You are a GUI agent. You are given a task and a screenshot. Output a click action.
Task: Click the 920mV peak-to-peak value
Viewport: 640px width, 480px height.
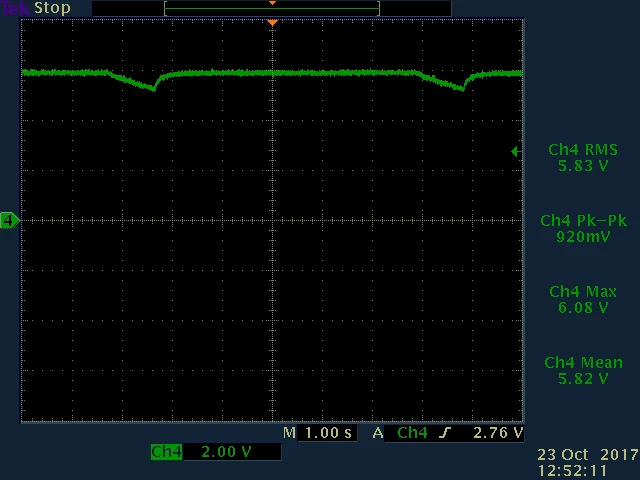pyautogui.click(x=583, y=237)
